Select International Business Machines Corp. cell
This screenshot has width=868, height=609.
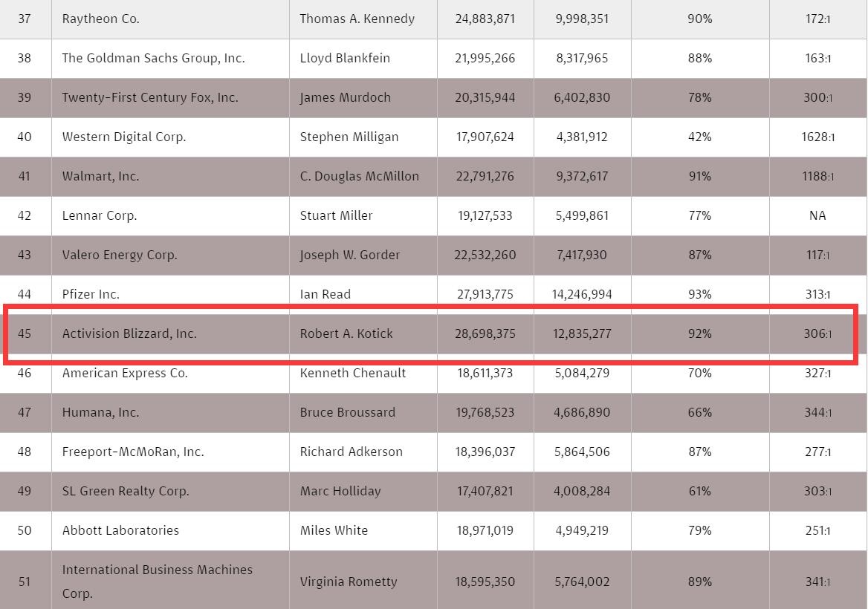158,582
